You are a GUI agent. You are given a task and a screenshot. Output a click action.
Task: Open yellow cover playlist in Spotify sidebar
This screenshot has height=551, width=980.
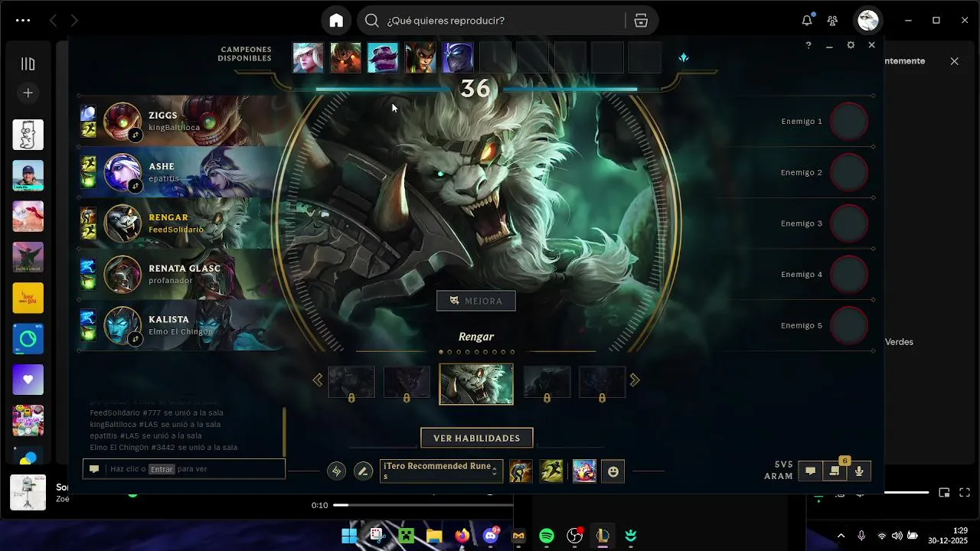point(28,298)
